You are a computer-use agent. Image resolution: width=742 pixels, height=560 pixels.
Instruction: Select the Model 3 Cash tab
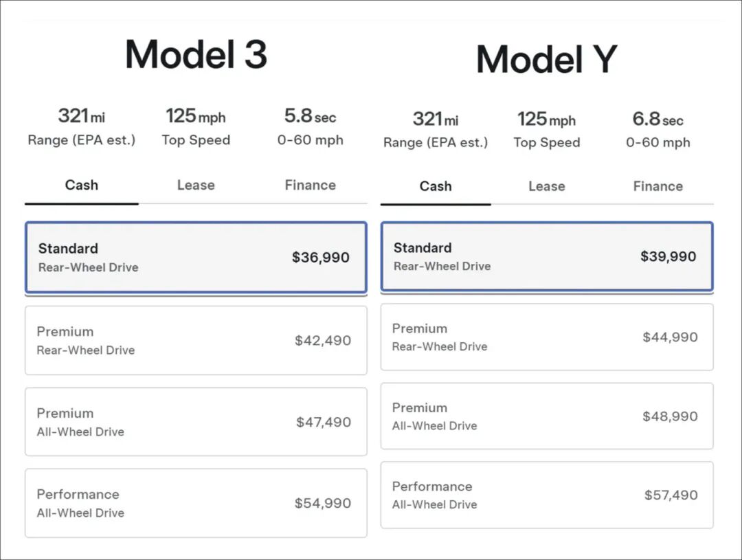click(x=82, y=186)
